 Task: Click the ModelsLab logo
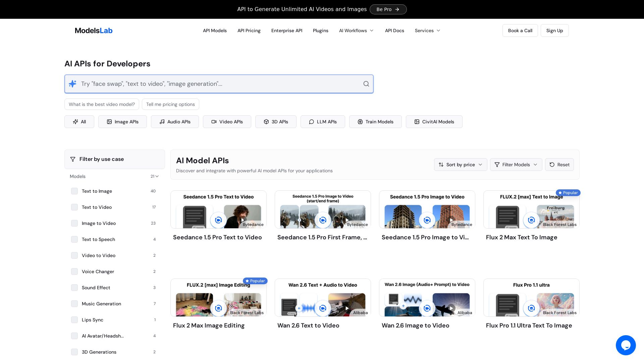click(94, 31)
